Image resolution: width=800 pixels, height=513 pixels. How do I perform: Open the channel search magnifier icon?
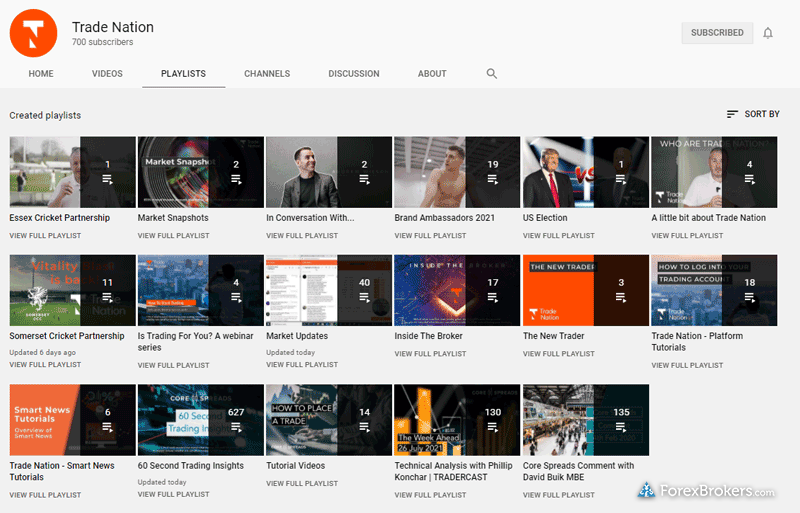tap(491, 74)
